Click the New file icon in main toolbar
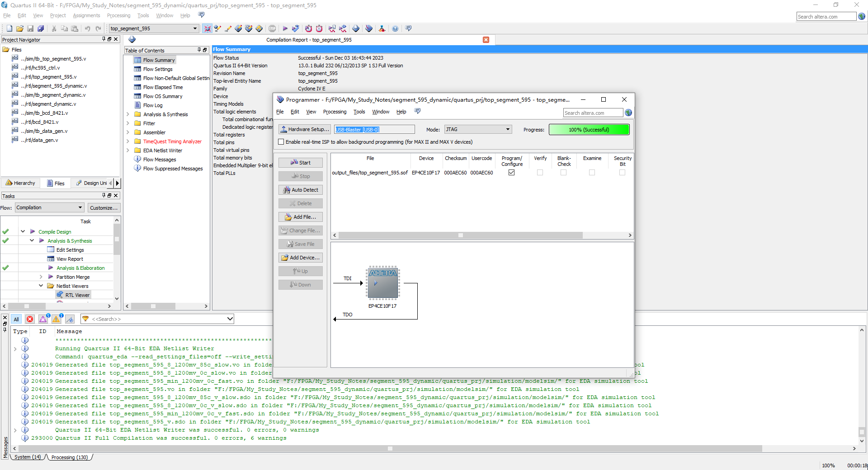The image size is (868, 470). click(x=9, y=28)
